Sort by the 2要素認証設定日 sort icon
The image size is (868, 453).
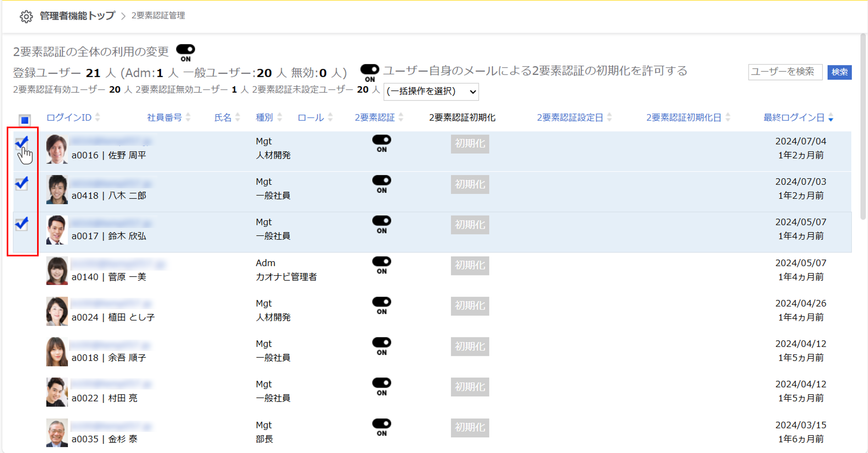(609, 117)
